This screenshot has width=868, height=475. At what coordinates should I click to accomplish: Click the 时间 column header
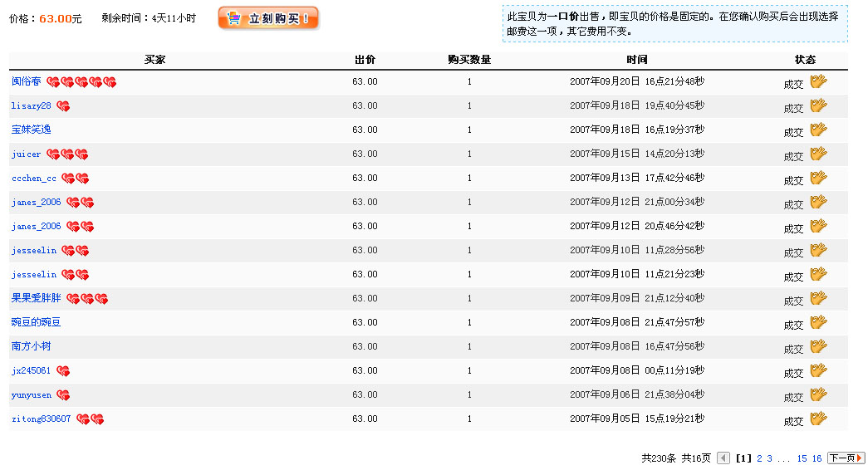pos(637,60)
